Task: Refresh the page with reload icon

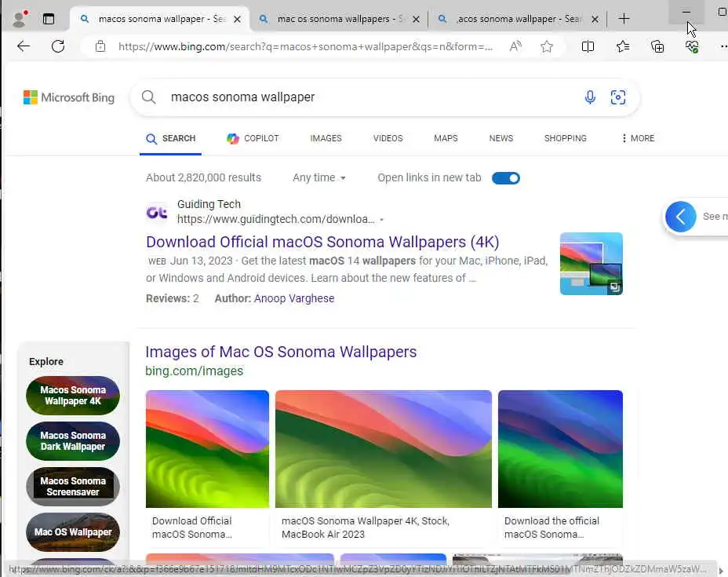Action: click(58, 46)
